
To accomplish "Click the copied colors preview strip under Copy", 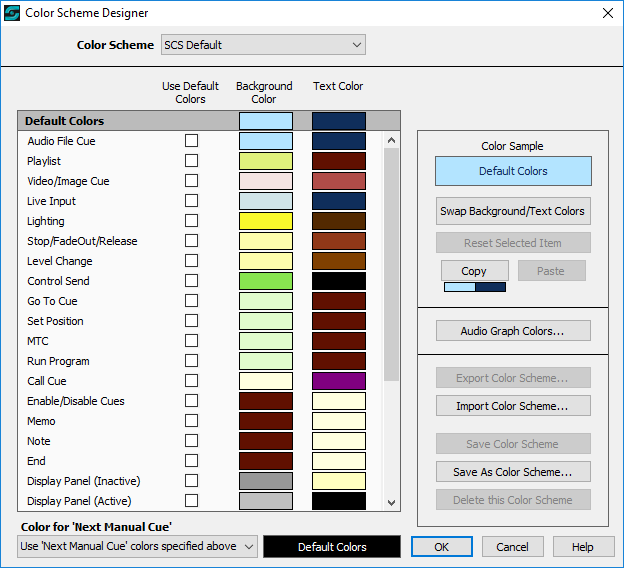I will (x=475, y=287).
